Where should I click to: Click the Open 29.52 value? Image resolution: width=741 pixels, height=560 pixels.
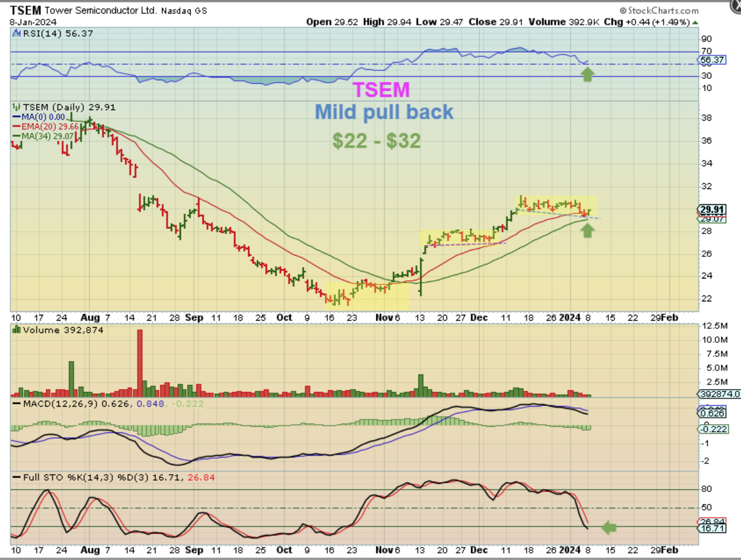tap(332, 22)
